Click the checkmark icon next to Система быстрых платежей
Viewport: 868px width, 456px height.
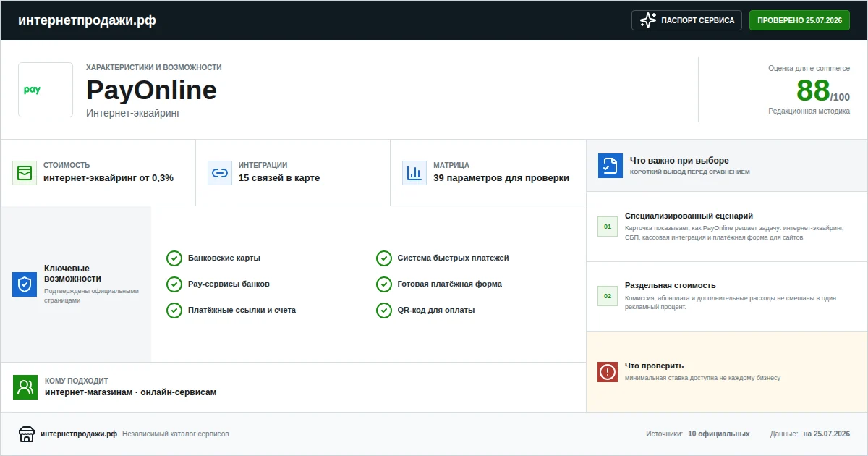(384, 258)
